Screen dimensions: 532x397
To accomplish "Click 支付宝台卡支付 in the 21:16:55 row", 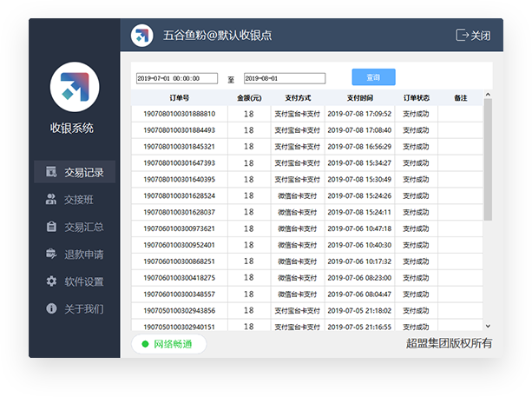I will coord(297,327).
